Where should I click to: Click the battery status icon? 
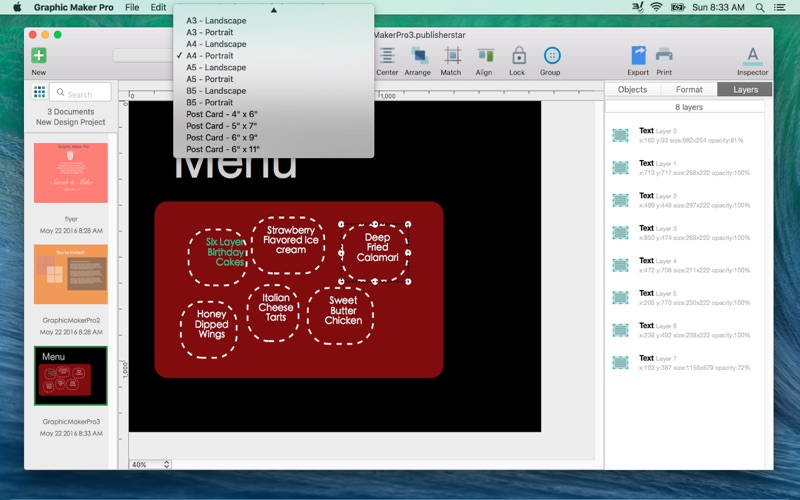[x=678, y=7]
